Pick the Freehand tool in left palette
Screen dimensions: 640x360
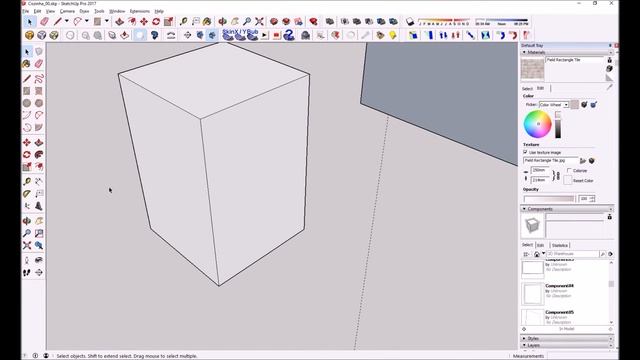coord(39,79)
